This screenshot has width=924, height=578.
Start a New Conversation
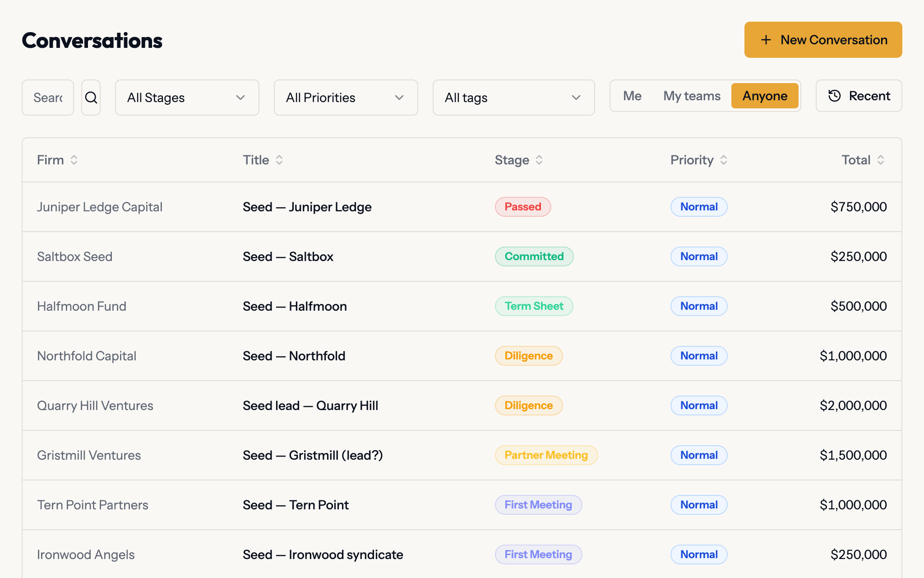[x=823, y=40]
